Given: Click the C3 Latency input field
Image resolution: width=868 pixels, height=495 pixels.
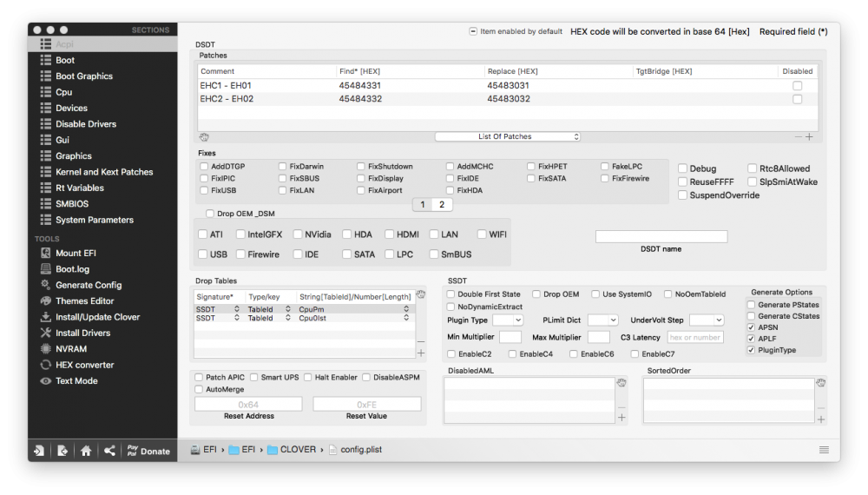Looking at the screenshot, I should (694, 337).
